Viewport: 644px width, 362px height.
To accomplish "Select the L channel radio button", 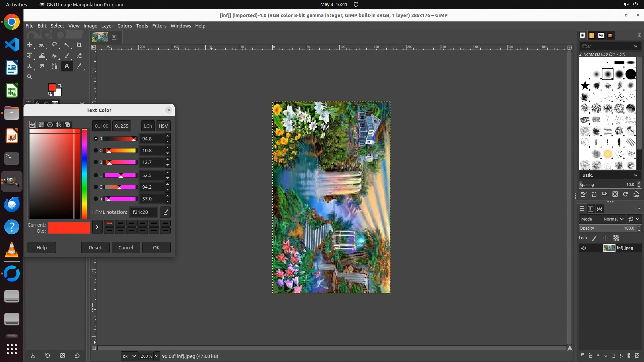I will (x=96, y=175).
